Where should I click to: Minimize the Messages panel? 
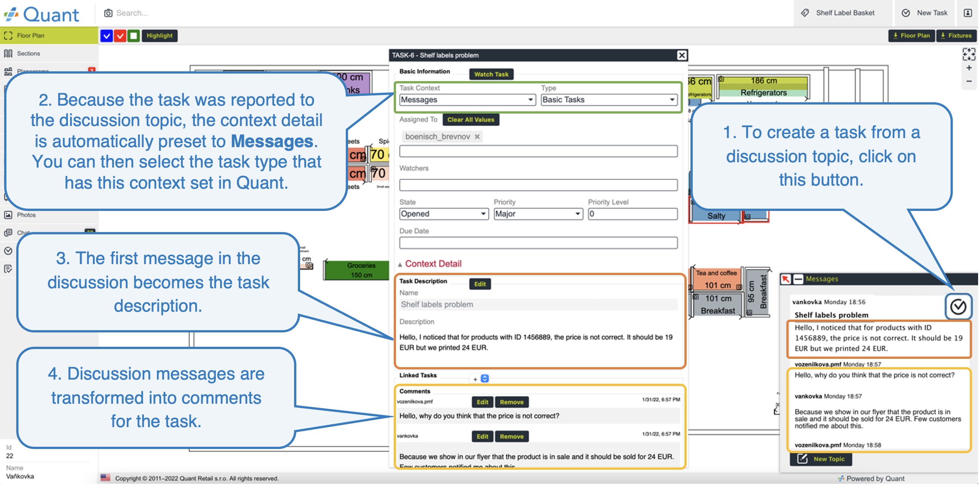tap(799, 280)
